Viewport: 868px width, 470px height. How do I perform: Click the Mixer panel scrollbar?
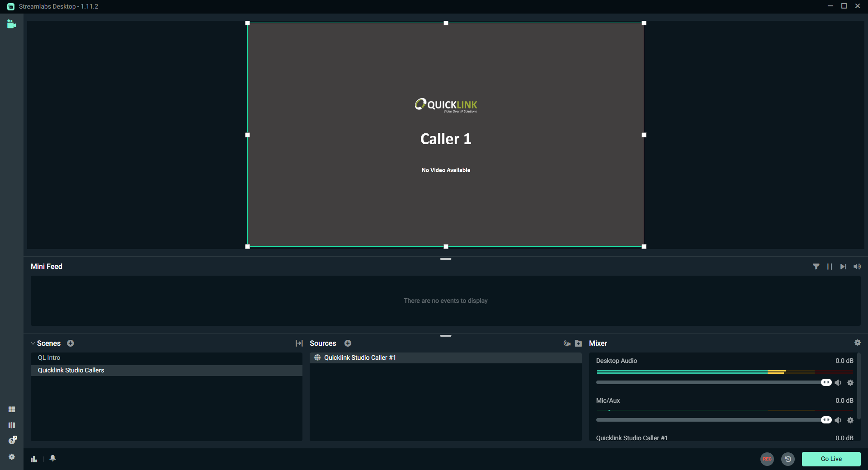click(859, 386)
